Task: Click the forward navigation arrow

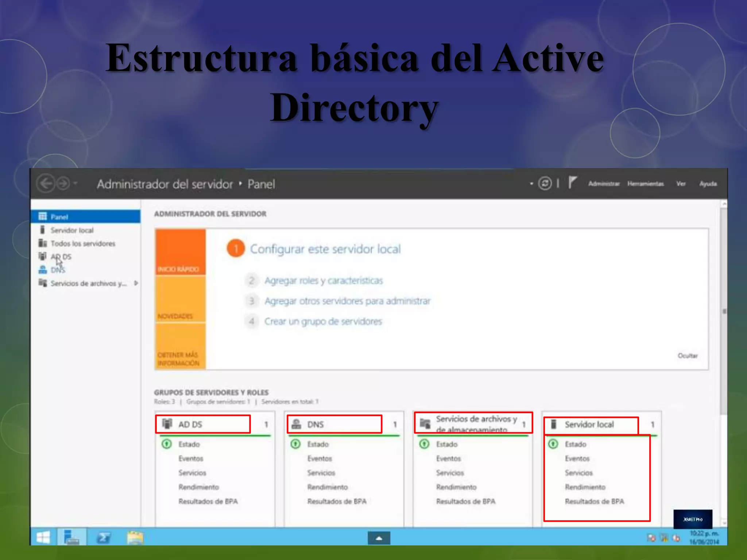Action: 63,183
